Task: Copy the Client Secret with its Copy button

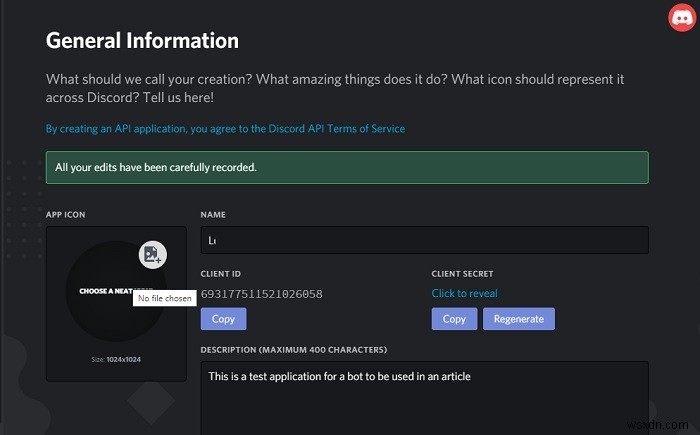Action: [454, 319]
